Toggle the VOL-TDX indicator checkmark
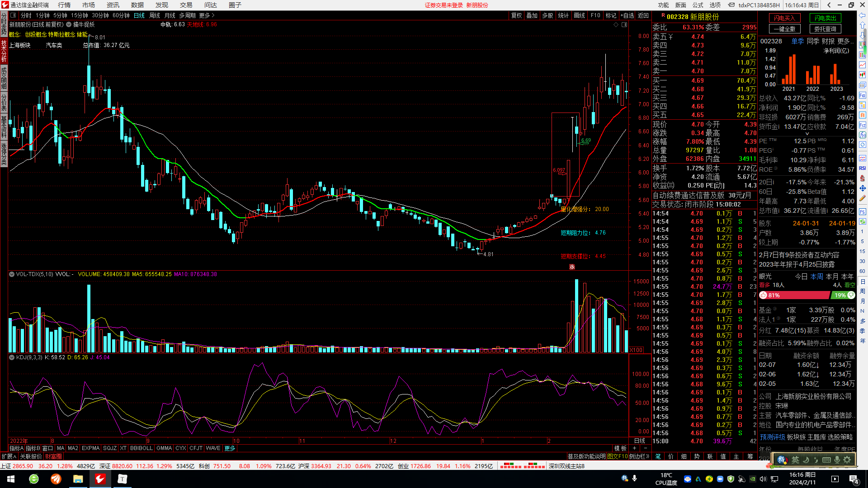The width and height of the screenshot is (868, 488). tap(11, 274)
